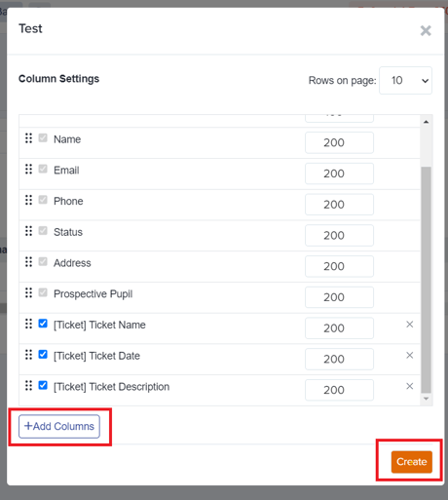This screenshot has width=448, height=500.
Task: Remove the Ticket Name column
Action: pyautogui.click(x=410, y=325)
